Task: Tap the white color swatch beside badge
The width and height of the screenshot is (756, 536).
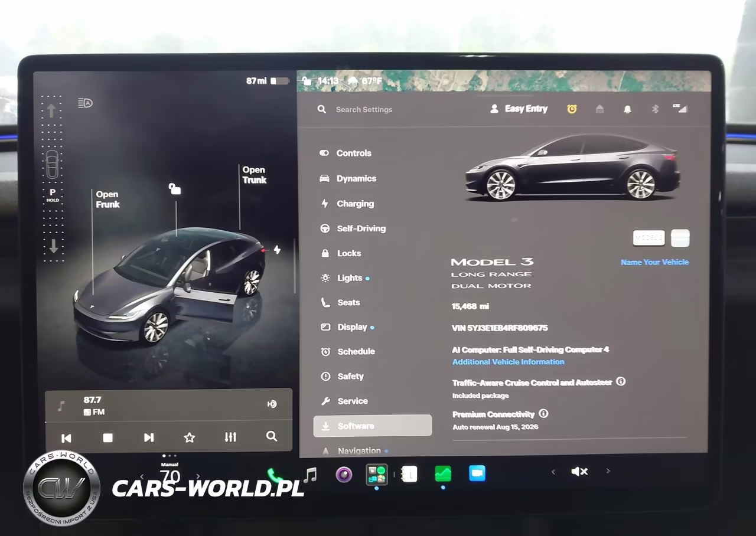Action: [x=680, y=238]
